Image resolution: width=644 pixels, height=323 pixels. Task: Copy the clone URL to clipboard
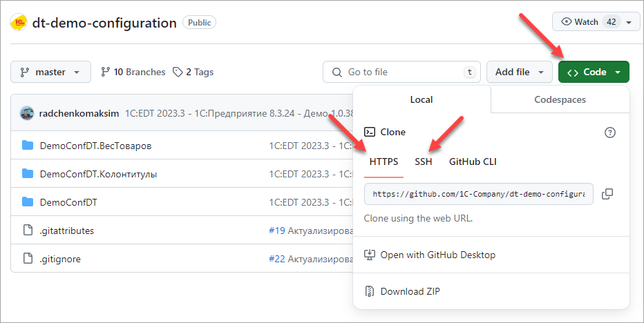pyautogui.click(x=607, y=194)
